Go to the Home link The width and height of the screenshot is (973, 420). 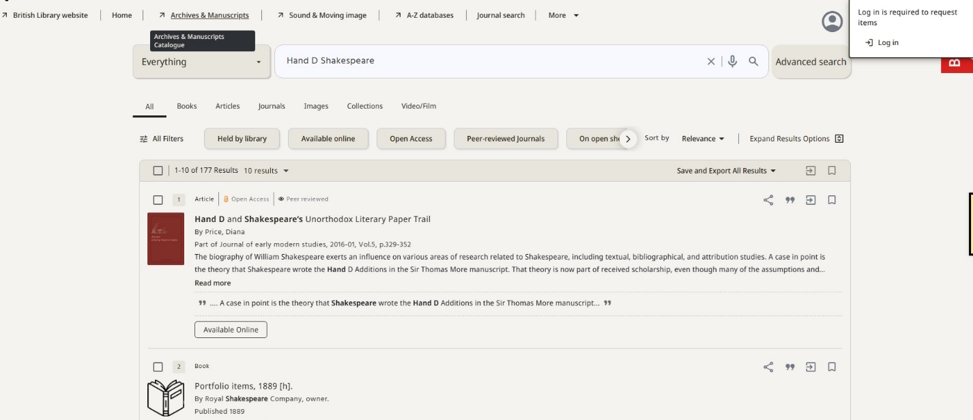(122, 15)
